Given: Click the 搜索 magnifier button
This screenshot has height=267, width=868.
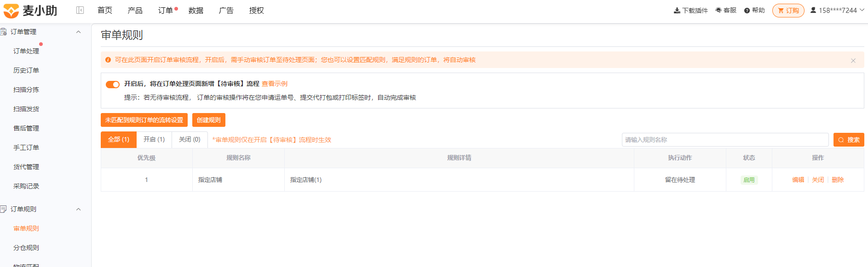Looking at the screenshot, I should coord(849,140).
